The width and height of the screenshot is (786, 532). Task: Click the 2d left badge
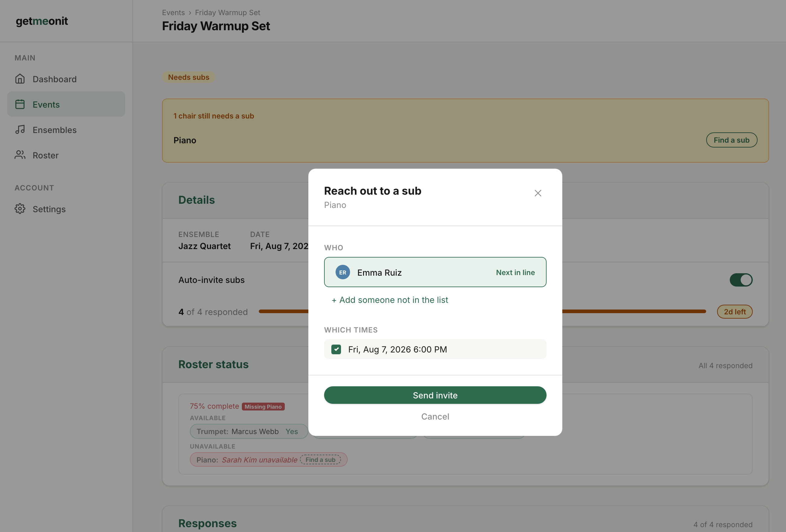[x=735, y=312]
